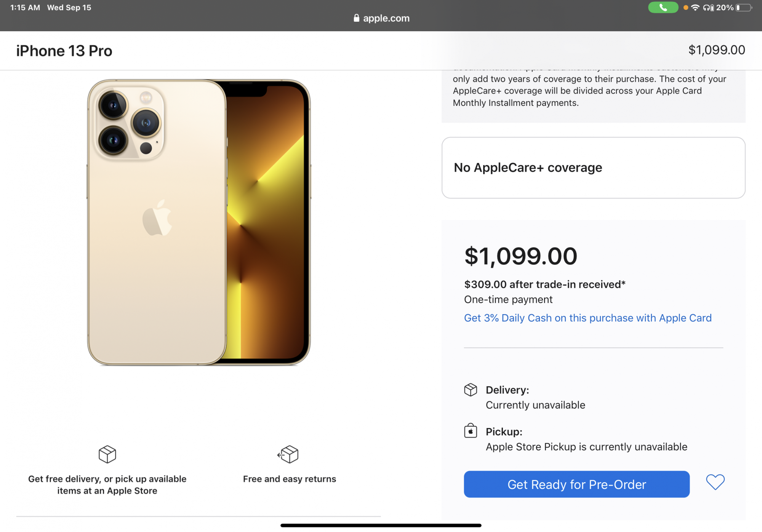Tap the green phone call indicator
This screenshot has height=532, width=762.
[x=663, y=8]
